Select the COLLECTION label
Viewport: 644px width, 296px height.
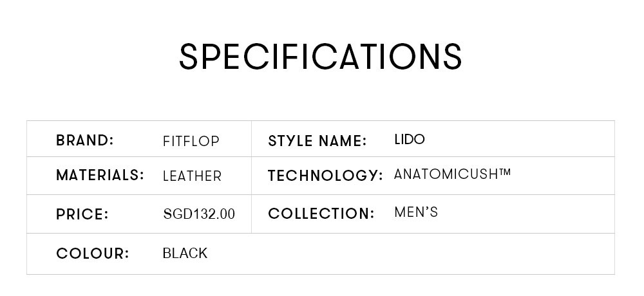point(321,214)
